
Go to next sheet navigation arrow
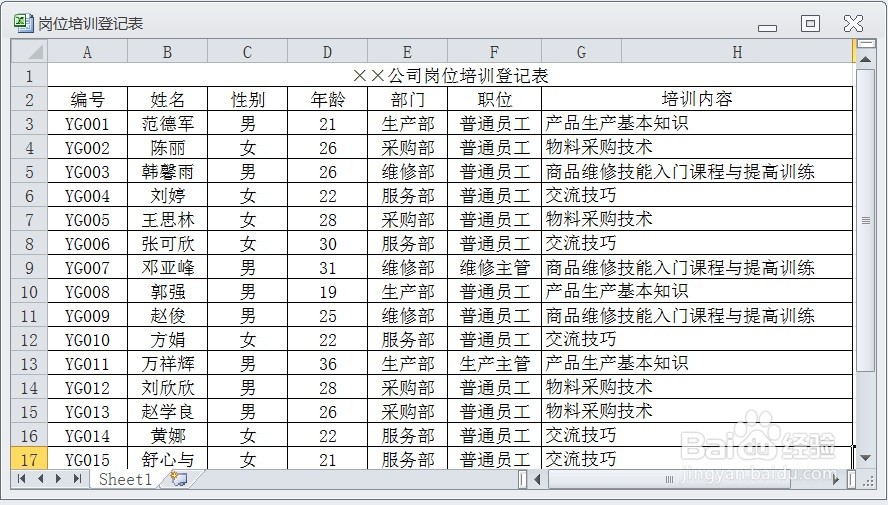[58, 479]
